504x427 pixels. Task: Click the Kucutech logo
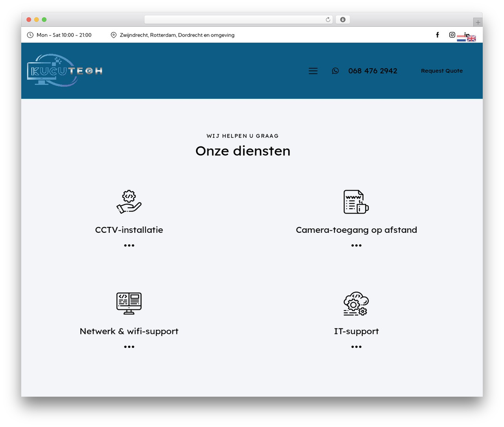pos(65,71)
